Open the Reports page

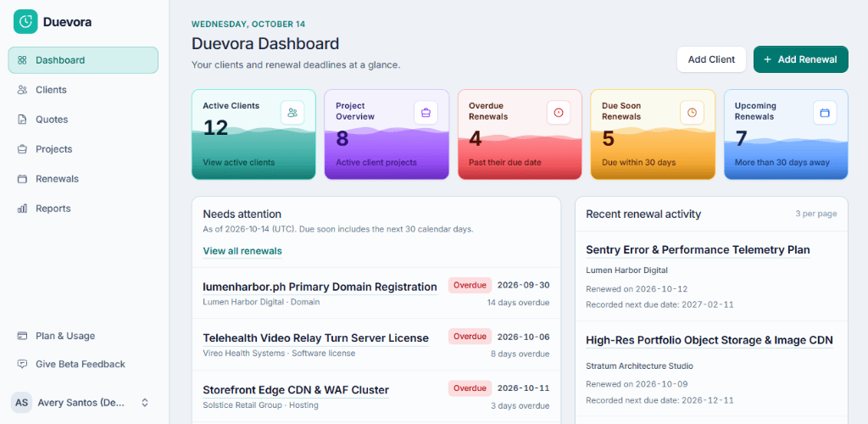point(83,209)
